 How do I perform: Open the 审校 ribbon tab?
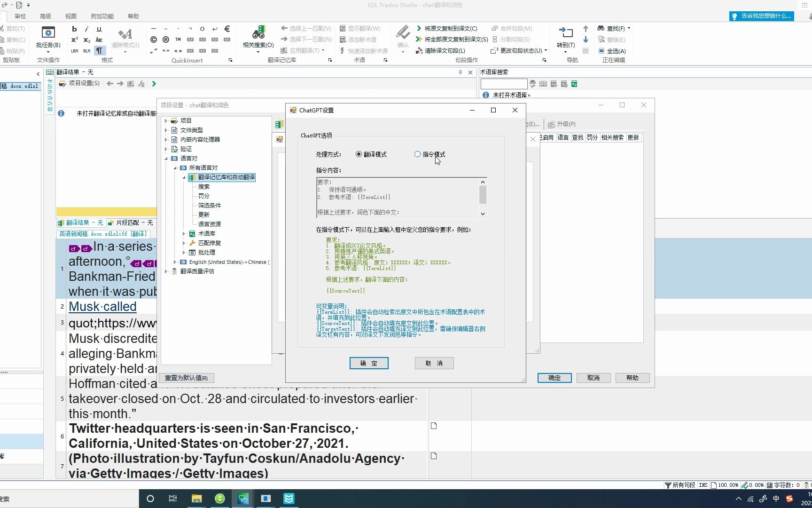[x=20, y=16]
